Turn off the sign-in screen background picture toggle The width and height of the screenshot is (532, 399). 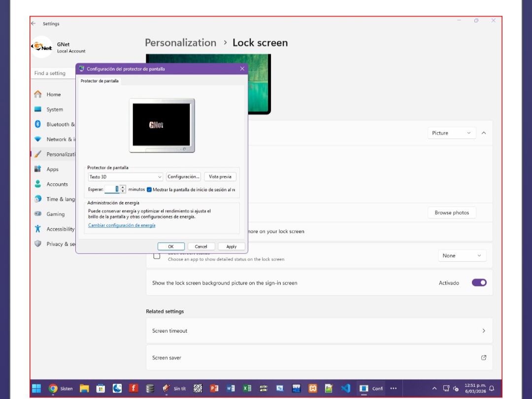point(479,283)
